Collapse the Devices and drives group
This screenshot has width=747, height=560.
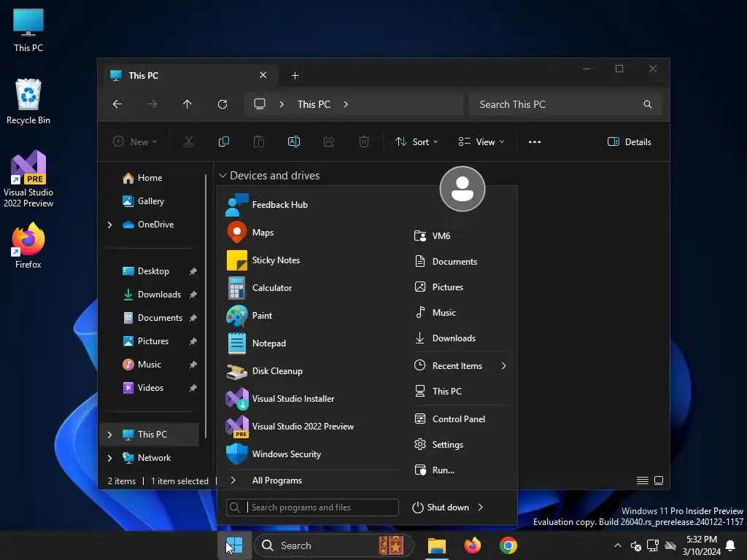[222, 176]
